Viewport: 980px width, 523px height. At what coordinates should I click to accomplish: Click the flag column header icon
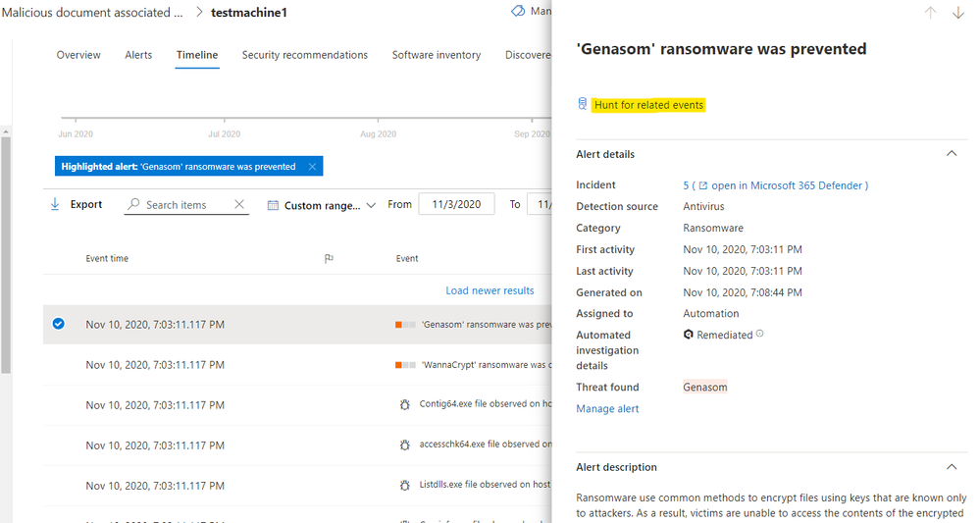(x=329, y=259)
